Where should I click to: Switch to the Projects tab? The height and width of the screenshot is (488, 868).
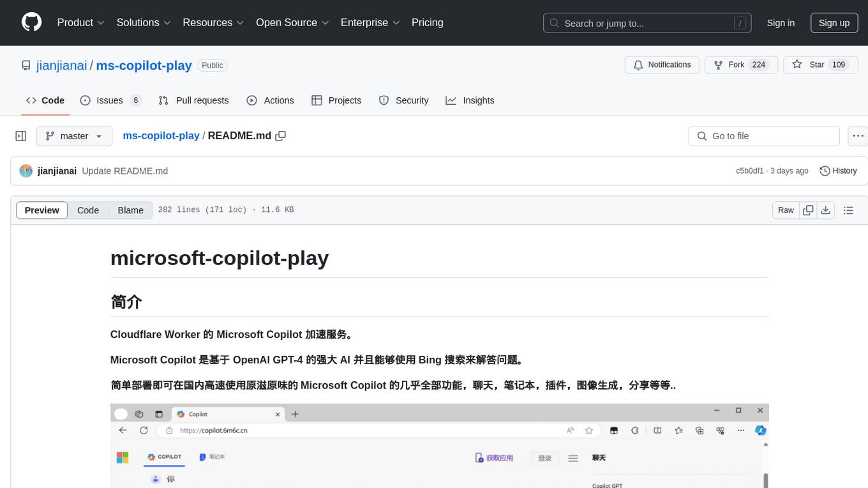336,100
